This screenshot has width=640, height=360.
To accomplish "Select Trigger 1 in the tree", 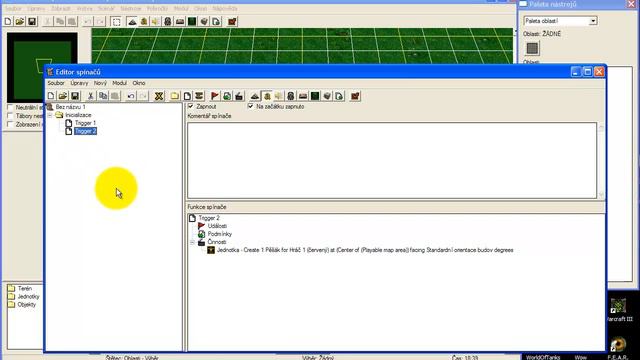I will point(85,123).
